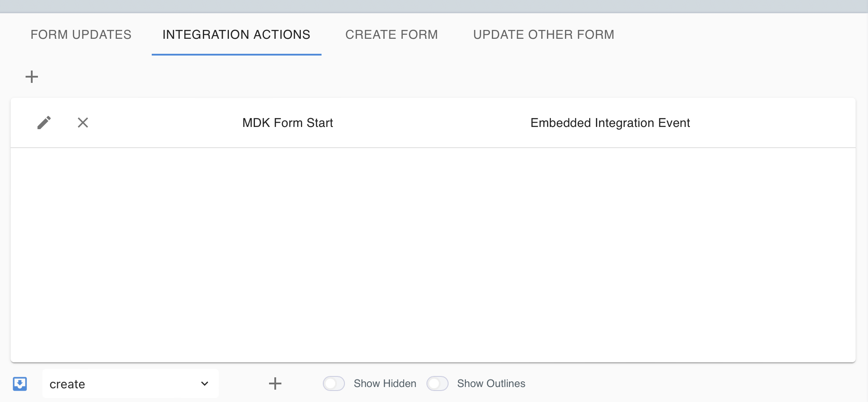Click the Show Outlines label text
Image resolution: width=868 pixels, height=402 pixels.
pos(491,383)
